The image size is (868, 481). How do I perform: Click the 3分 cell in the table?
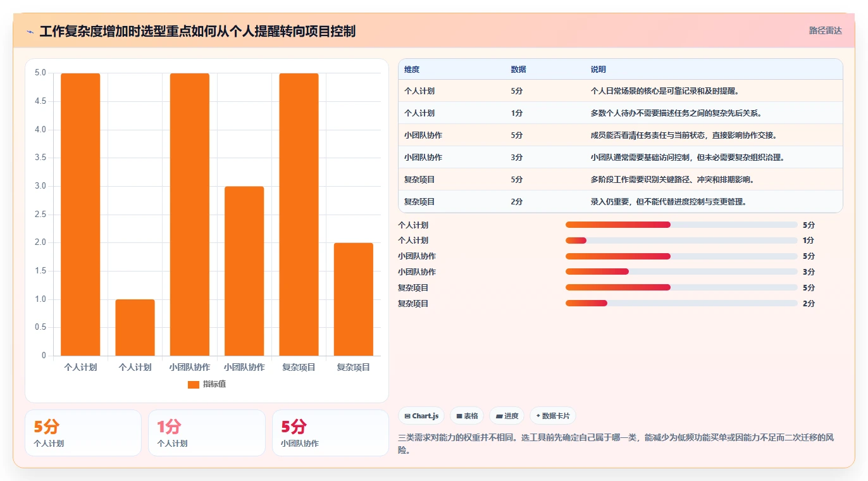(517, 158)
